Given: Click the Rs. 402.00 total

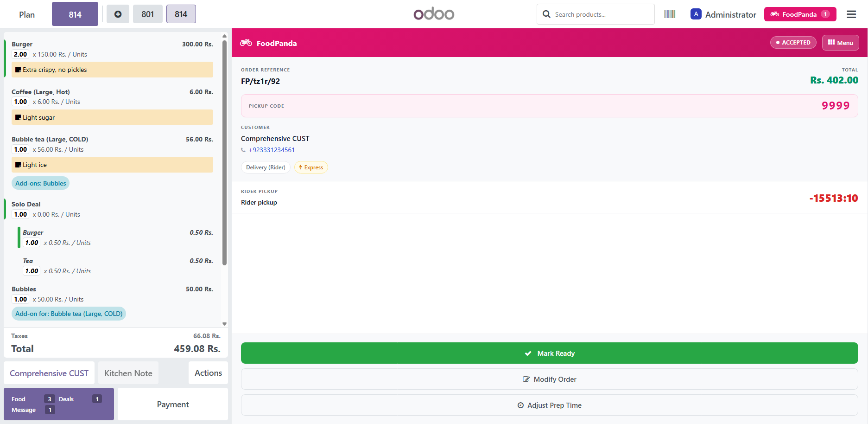Looking at the screenshot, I should [x=834, y=80].
